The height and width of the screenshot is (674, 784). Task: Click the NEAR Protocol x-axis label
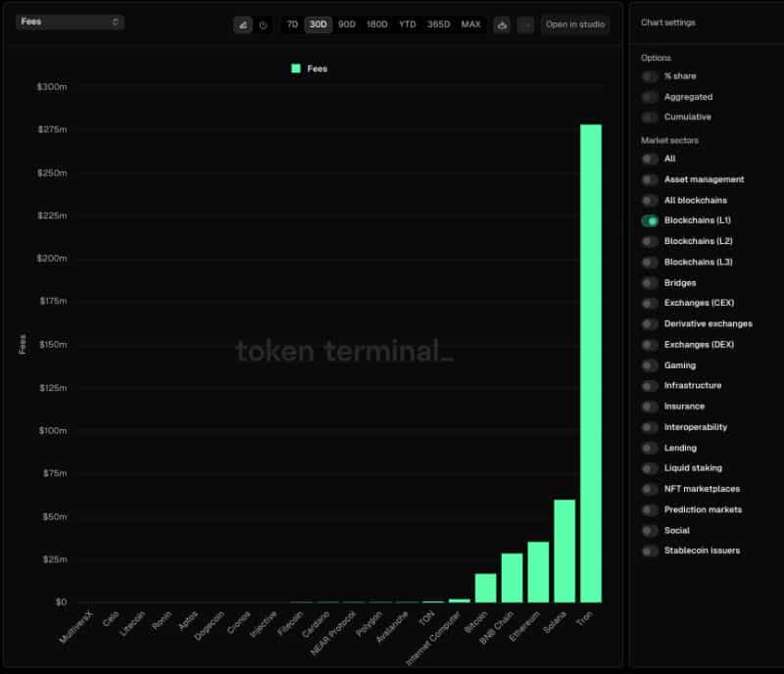(333, 633)
